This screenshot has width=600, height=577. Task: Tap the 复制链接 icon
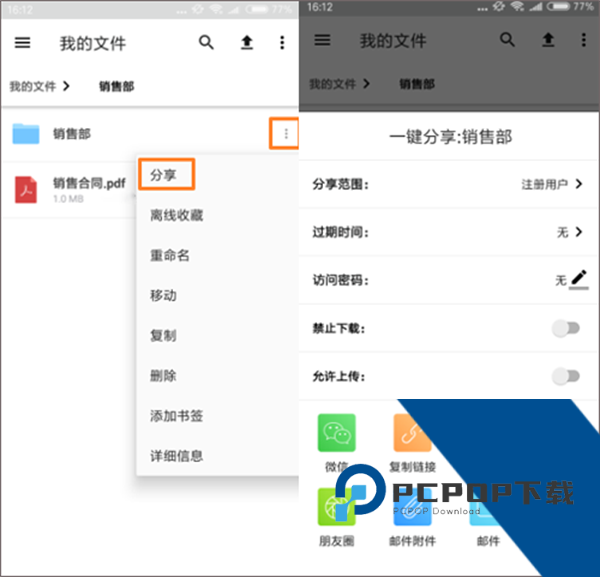click(x=412, y=433)
